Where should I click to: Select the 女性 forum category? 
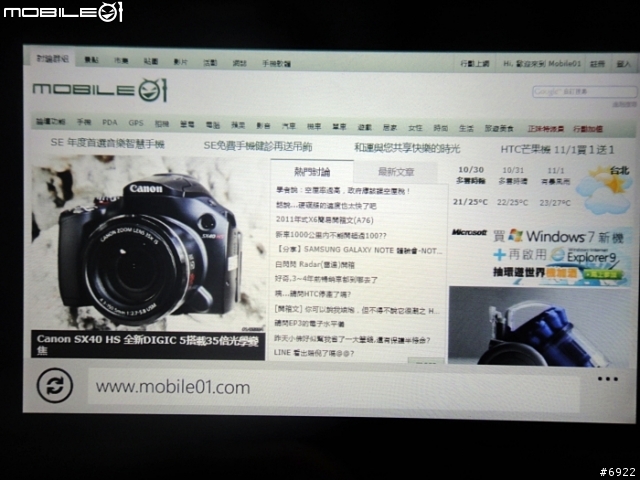pyautogui.click(x=415, y=128)
